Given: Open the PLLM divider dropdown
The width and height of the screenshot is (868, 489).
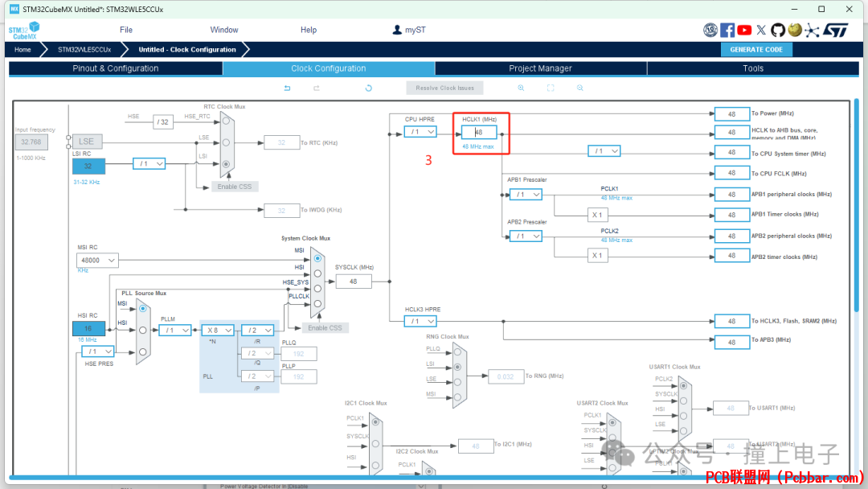Looking at the screenshot, I should tap(175, 330).
